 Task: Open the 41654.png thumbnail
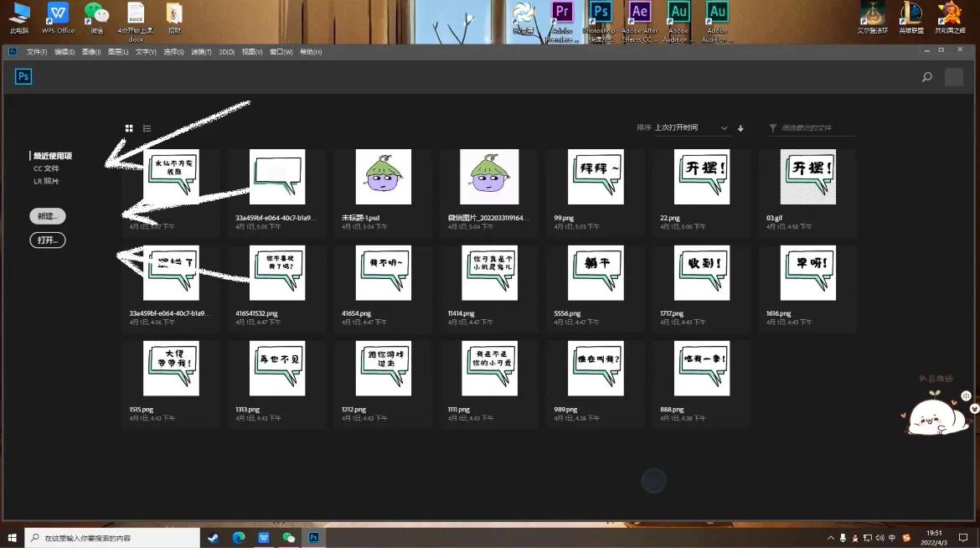383,273
